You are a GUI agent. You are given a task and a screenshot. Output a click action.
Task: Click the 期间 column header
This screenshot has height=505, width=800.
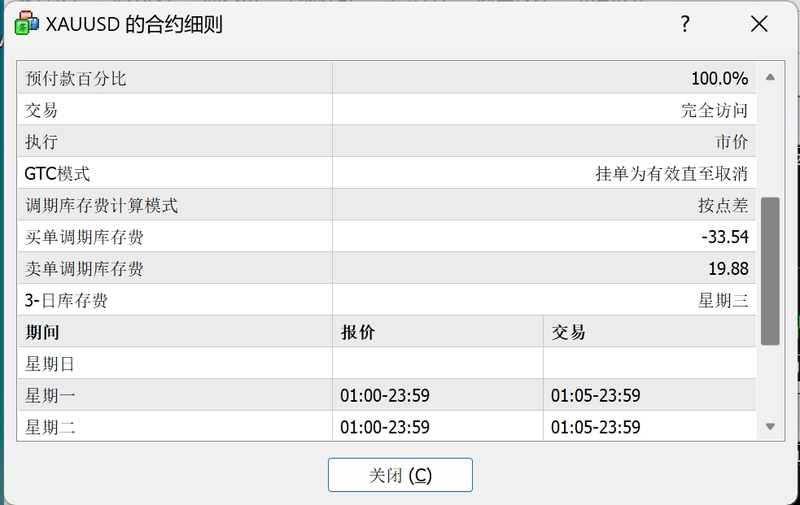(x=43, y=333)
